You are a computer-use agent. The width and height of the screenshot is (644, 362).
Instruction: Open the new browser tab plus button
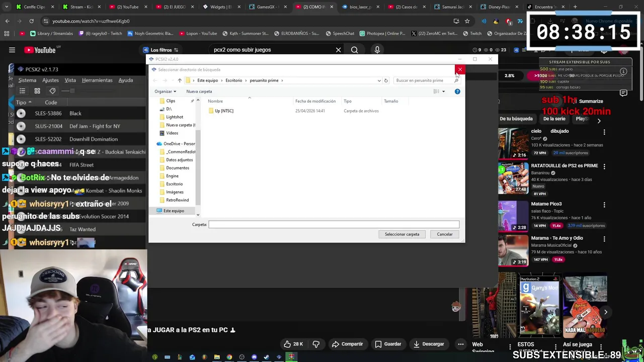(575, 7)
